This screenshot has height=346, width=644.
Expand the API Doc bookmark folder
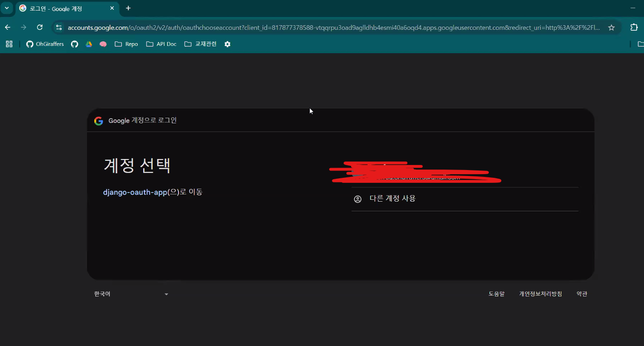coord(161,44)
